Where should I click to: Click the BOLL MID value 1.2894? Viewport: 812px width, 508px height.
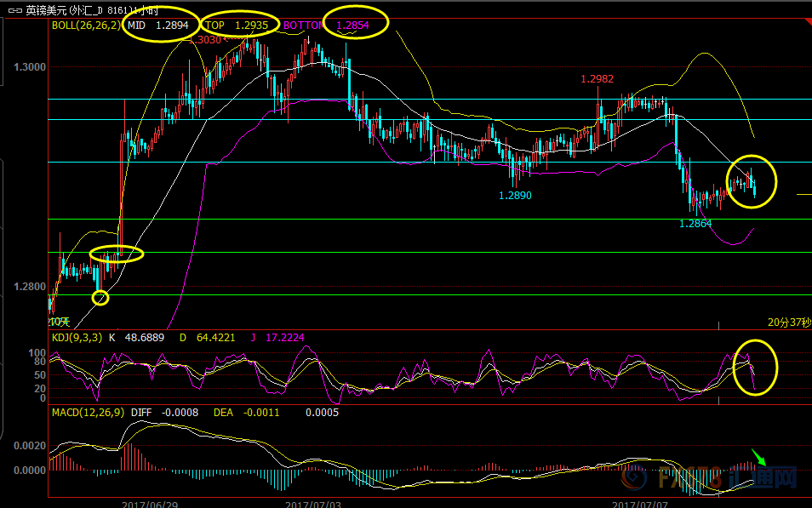172,26
